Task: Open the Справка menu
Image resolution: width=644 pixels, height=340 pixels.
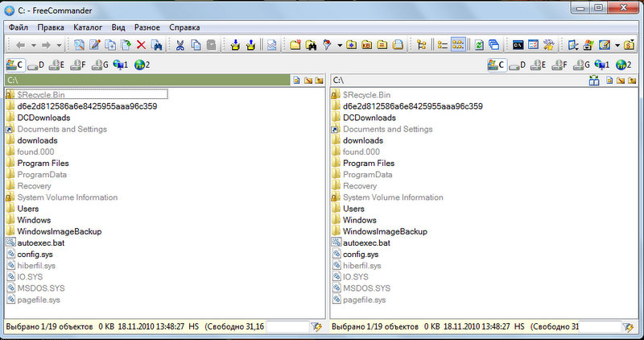Action: [184, 27]
